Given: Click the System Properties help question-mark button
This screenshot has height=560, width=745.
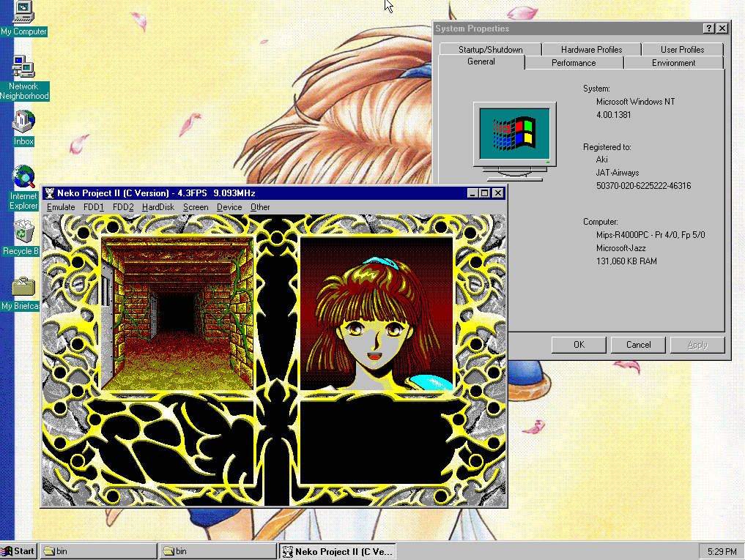Looking at the screenshot, I should [709, 29].
